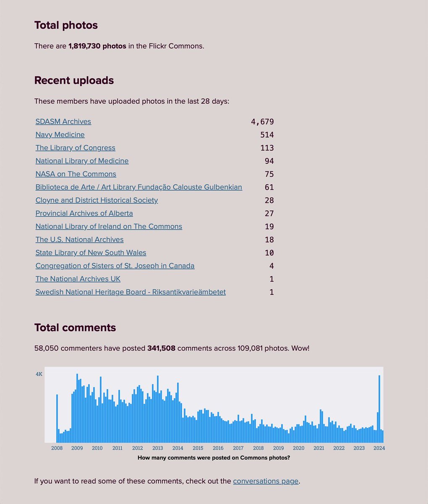Select the 4,679 upload count

click(x=263, y=122)
